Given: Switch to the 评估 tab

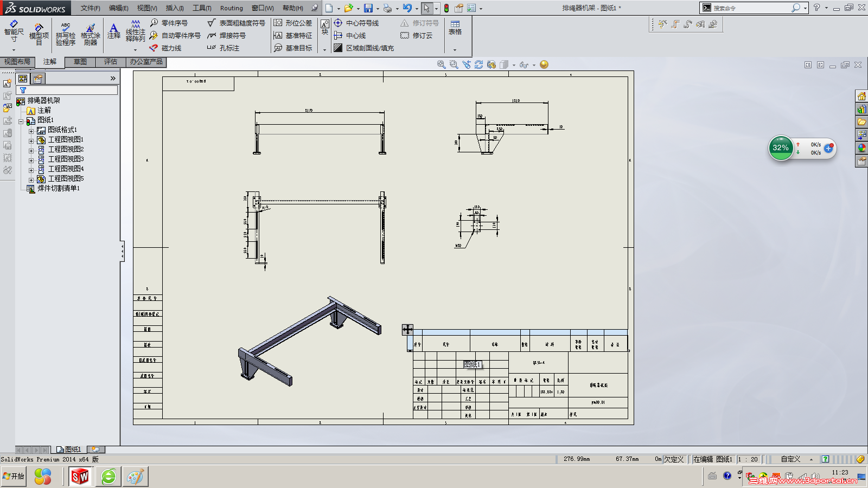Looking at the screenshot, I should tap(111, 62).
